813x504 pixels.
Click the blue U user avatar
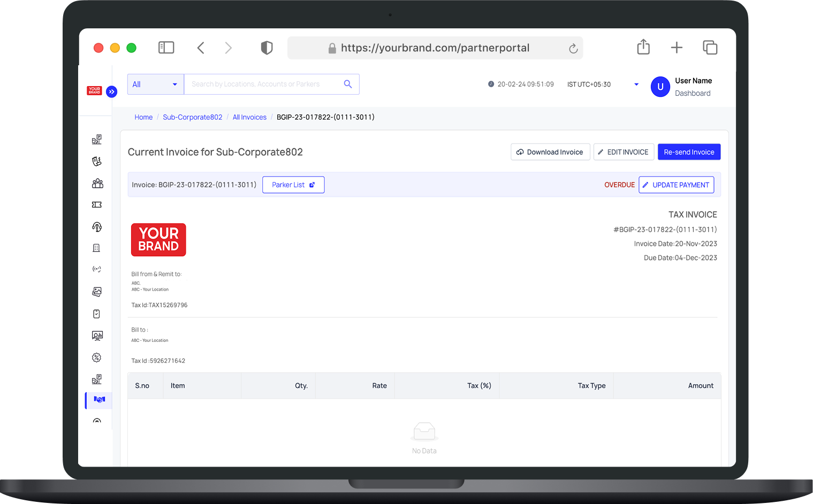(x=660, y=87)
